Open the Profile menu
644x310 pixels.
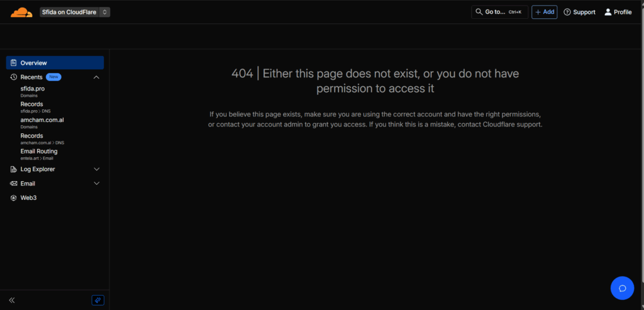(618, 12)
